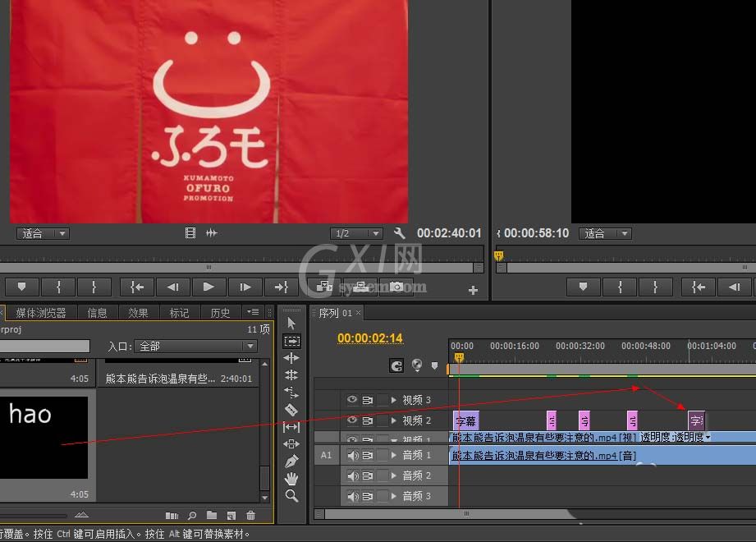Open the Source monitor button editor plus
The image size is (756, 542).
tap(473, 290)
